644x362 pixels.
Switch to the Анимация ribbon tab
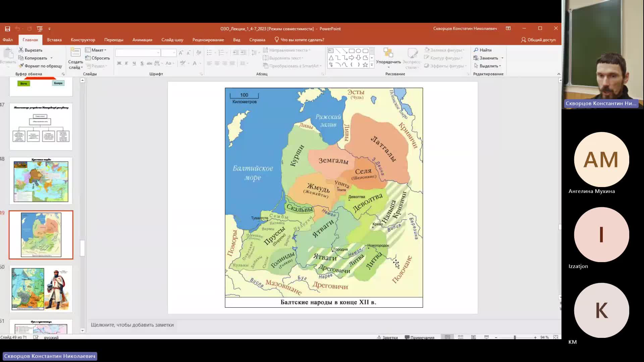(x=142, y=40)
